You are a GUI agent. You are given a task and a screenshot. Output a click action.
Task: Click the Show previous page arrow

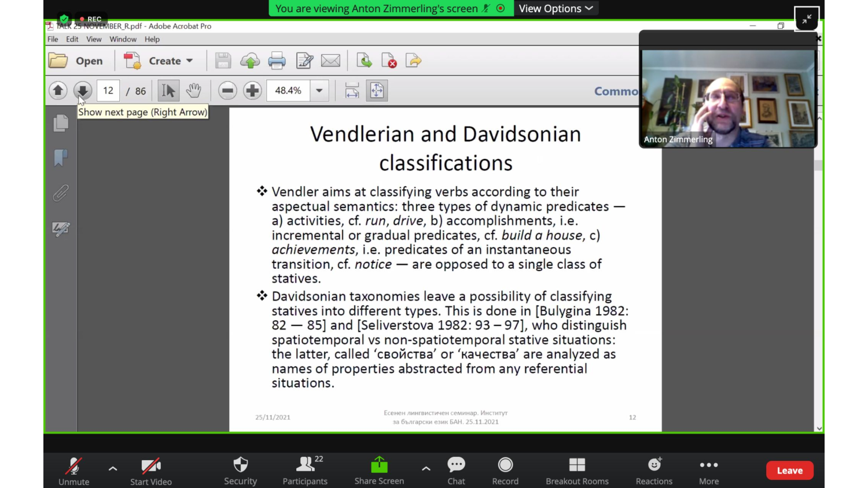58,91
